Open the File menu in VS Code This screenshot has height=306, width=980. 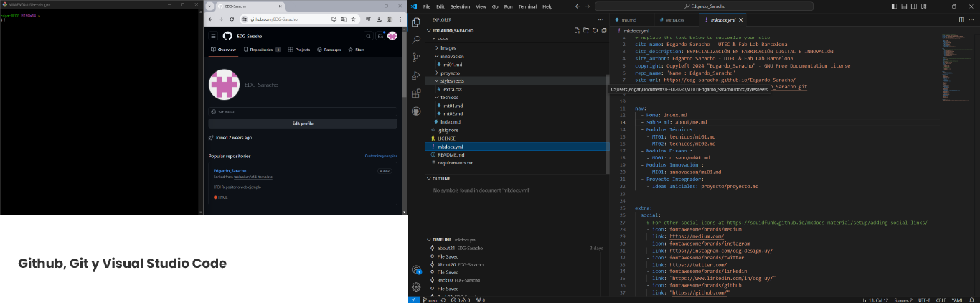click(x=427, y=6)
